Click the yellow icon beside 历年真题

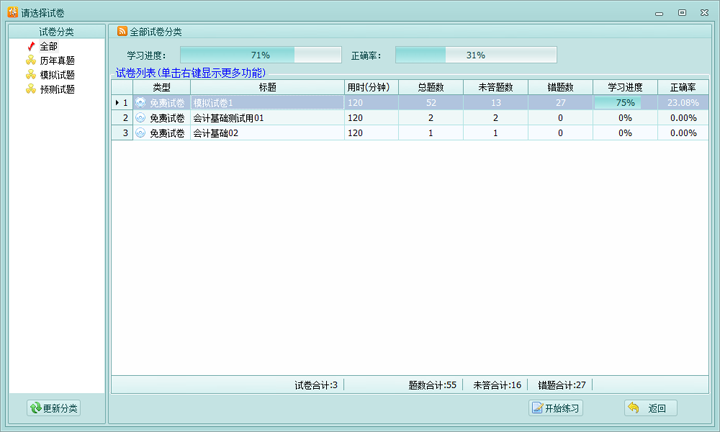[30, 60]
